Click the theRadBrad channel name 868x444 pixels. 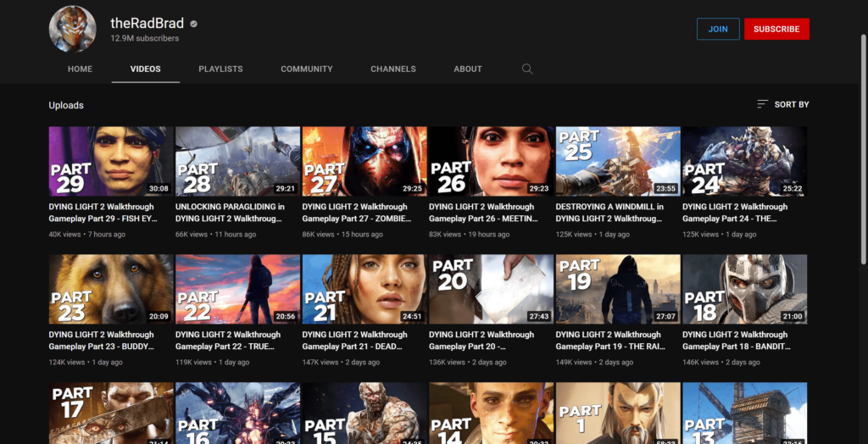(x=147, y=23)
